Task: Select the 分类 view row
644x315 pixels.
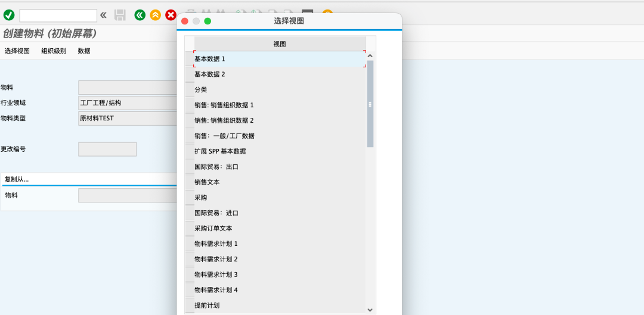Action: click(280, 90)
